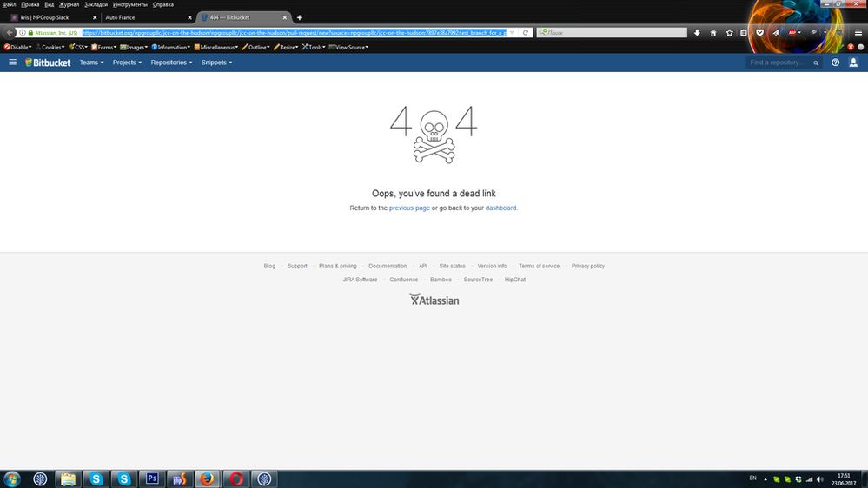Open the Правка menu
The image size is (868, 488).
[x=30, y=4]
